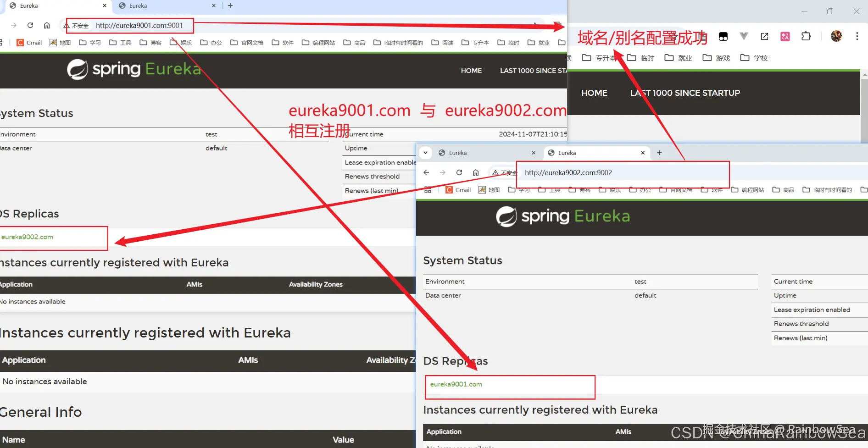Close the first Eureka tab in the eureka9002 window
The height and width of the screenshot is (448, 868).
click(534, 153)
